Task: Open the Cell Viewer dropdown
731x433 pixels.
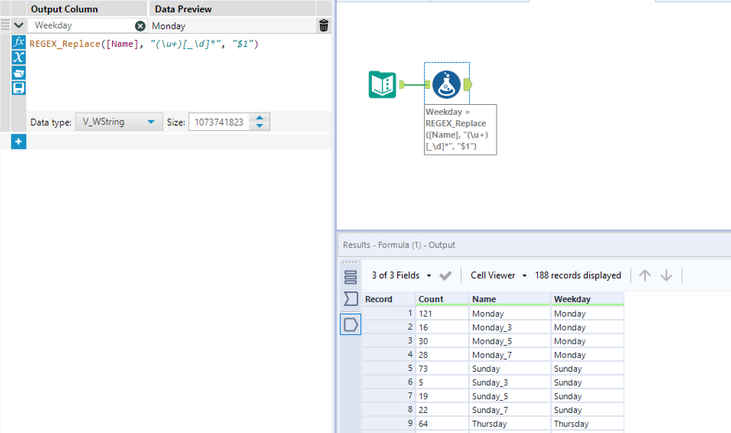Action: click(x=498, y=275)
